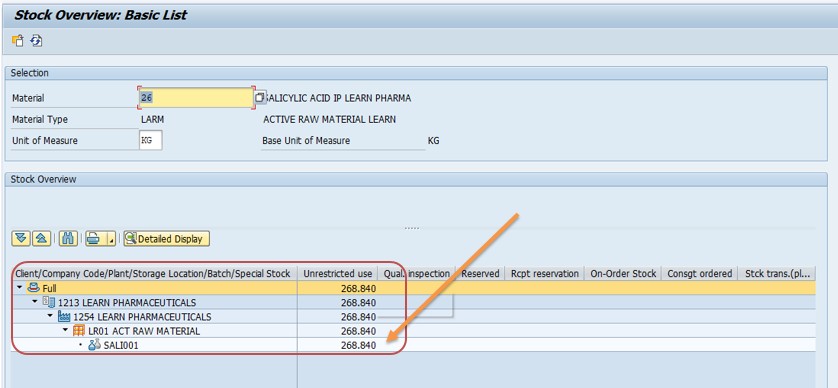The width and height of the screenshot is (838, 388).
Task: Open the Material field search help icon
Action: [x=260, y=98]
